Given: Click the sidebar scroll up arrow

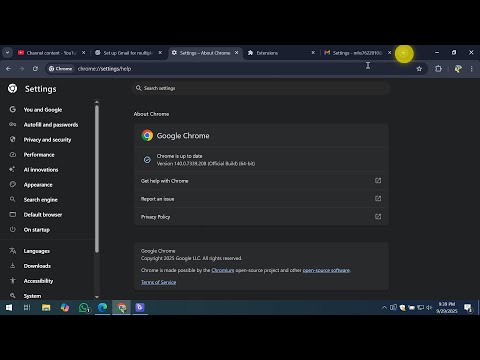Looking at the screenshot, I should [x=97, y=102].
